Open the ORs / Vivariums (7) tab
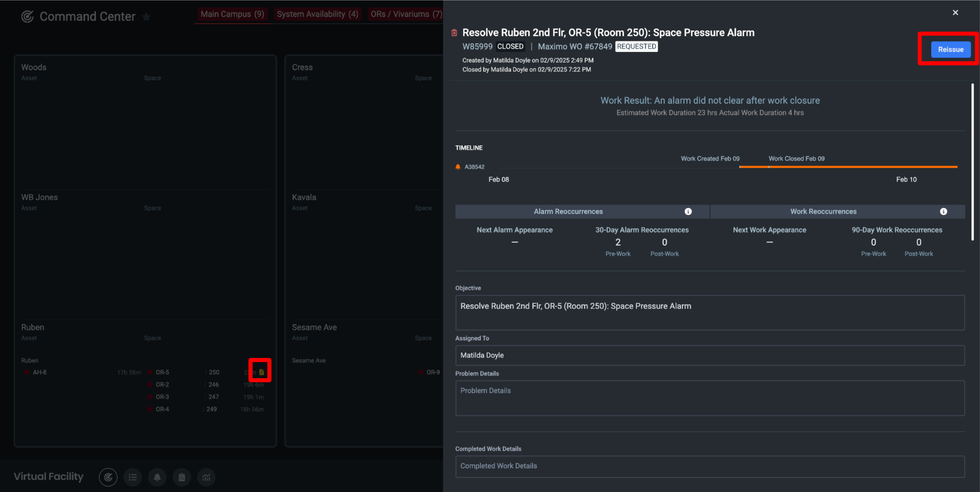 (x=405, y=14)
